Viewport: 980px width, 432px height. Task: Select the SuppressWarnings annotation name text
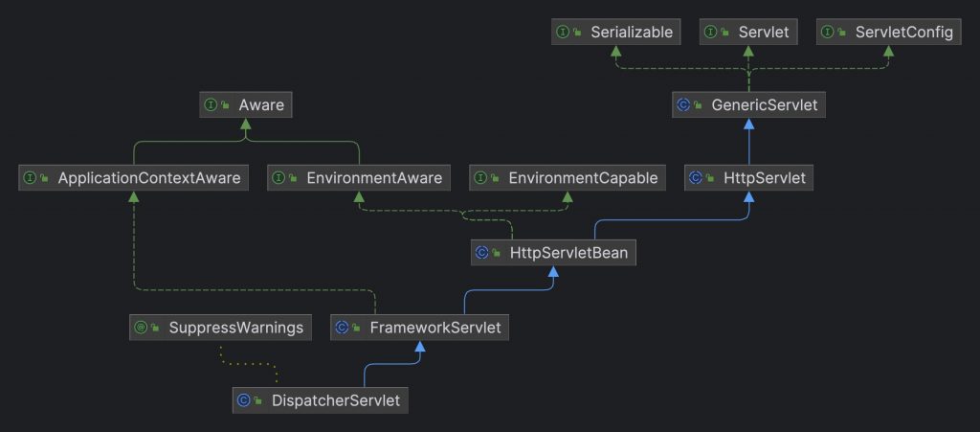(x=235, y=328)
